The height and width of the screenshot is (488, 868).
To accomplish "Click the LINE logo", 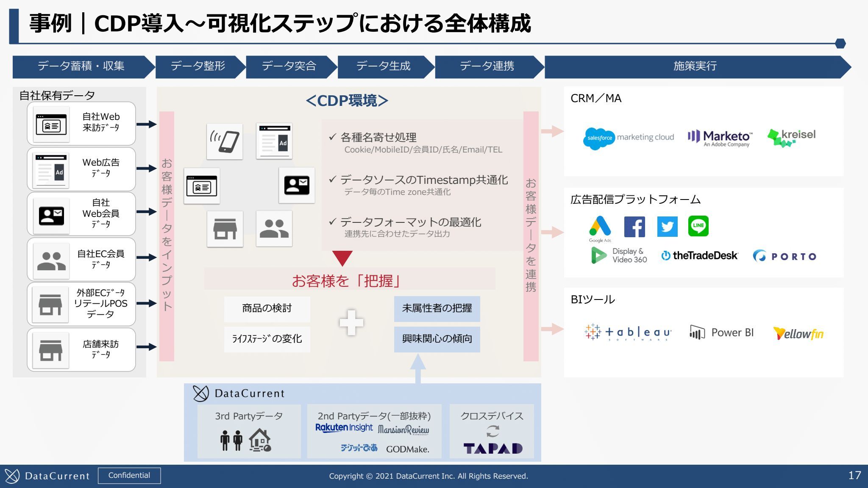I will point(698,226).
